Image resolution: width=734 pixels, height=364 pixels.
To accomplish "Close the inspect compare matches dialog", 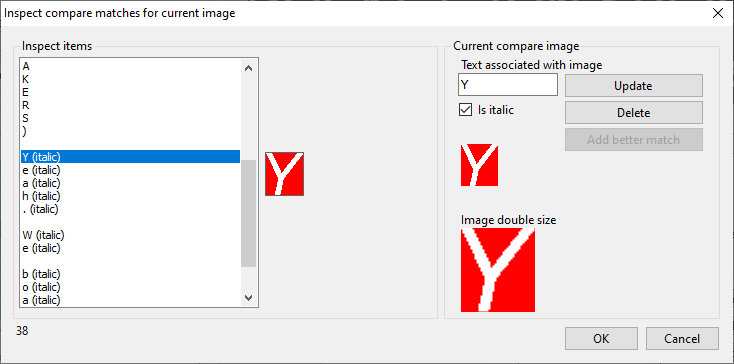I will [718, 13].
